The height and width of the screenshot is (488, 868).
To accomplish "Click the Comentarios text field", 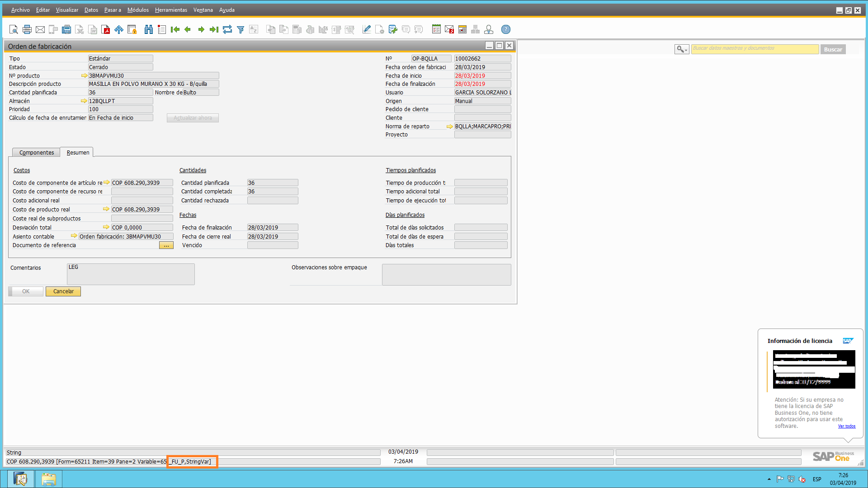I will [131, 274].
